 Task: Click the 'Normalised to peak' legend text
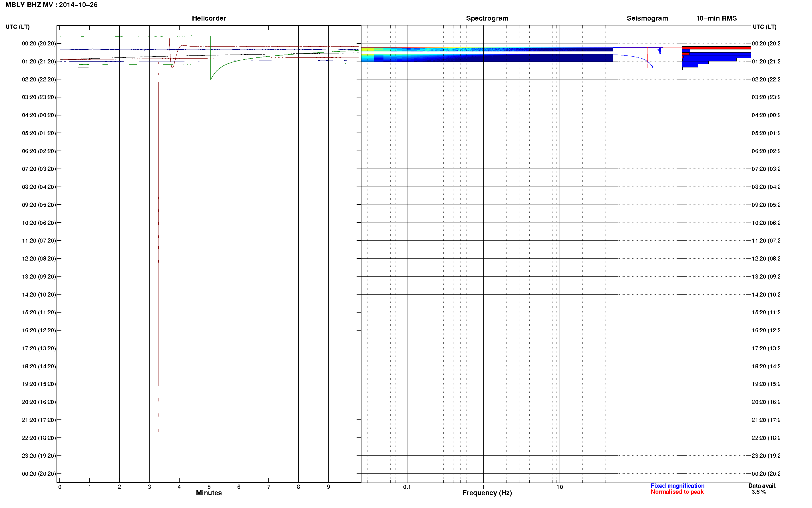coord(677,492)
